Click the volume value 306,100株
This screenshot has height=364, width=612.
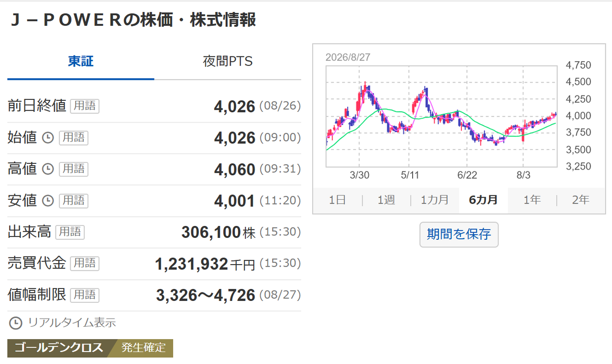(219, 233)
